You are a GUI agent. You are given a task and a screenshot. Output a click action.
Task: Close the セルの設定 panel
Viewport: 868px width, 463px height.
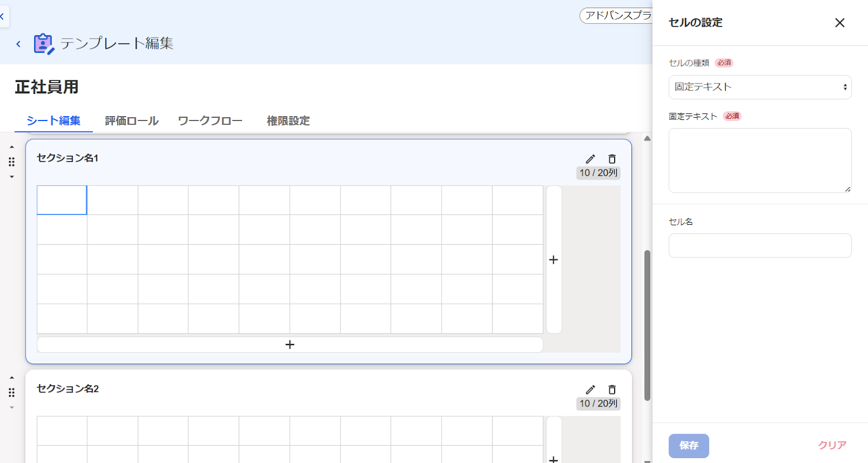pyautogui.click(x=840, y=23)
